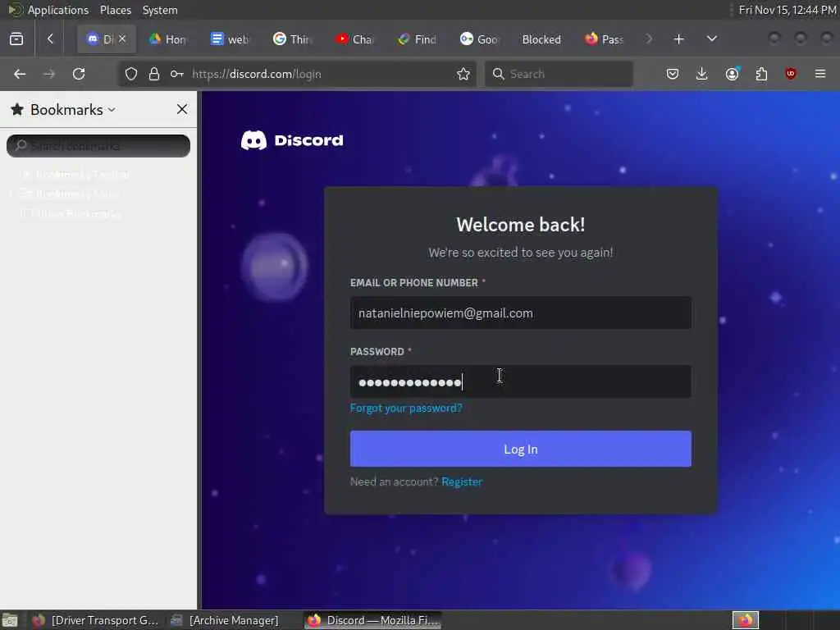Bookmark this page with the star
The height and width of the screenshot is (630, 840).
pos(463,74)
